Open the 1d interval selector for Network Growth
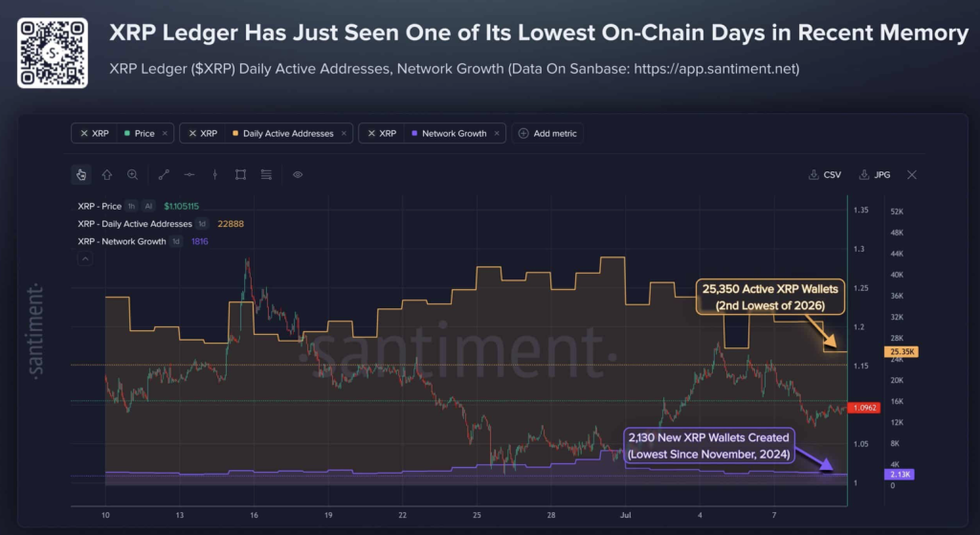Image resolution: width=980 pixels, height=535 pixels. [x=176, y=241]
